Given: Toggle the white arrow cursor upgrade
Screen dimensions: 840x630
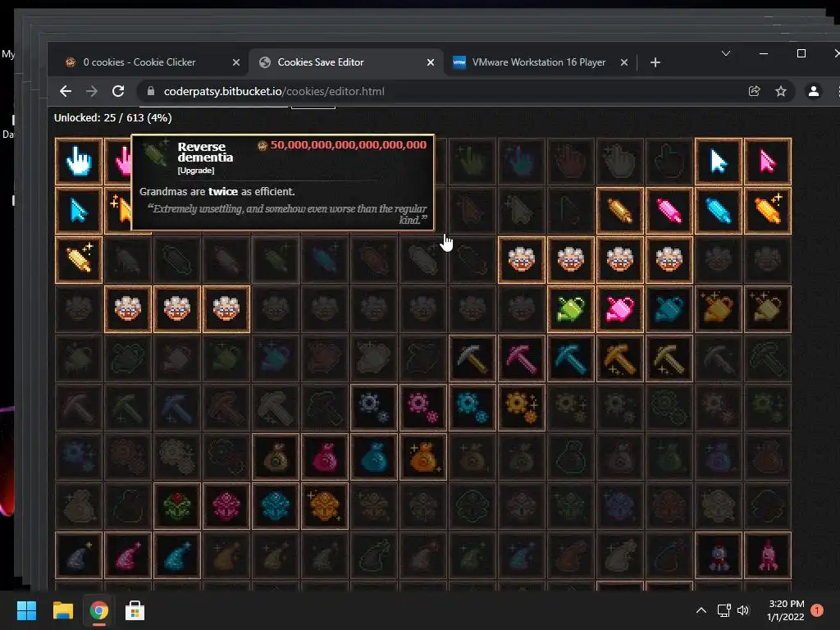Looking at the screenshot, I should (x=719, y=162).
